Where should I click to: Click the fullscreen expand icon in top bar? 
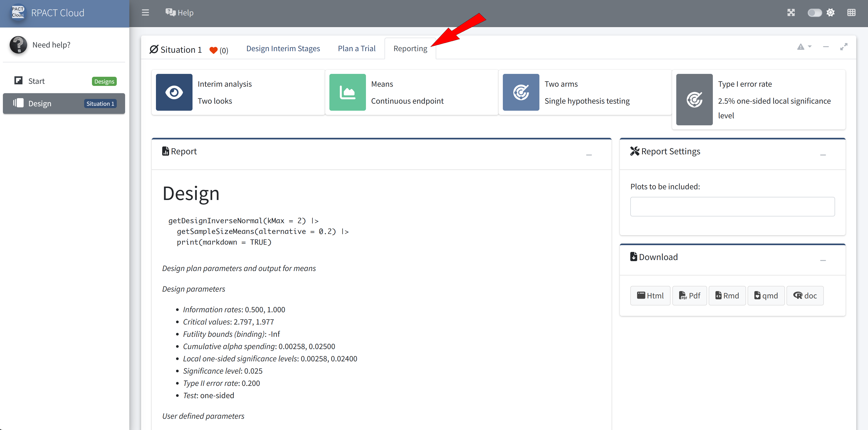(791, 13)
